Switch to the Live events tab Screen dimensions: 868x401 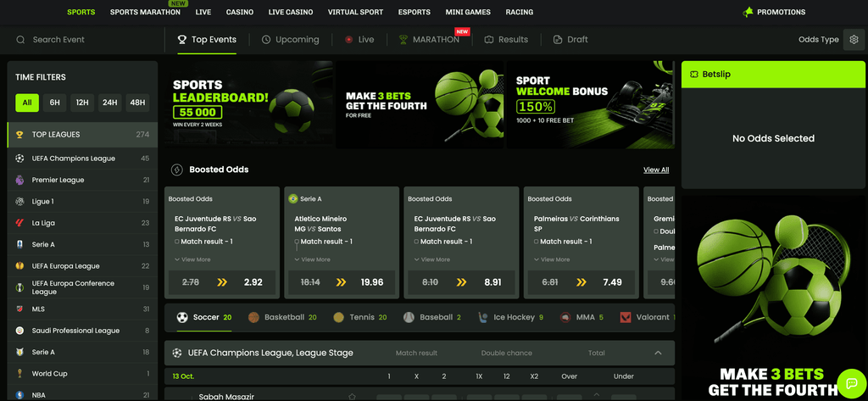click(359, 40)
